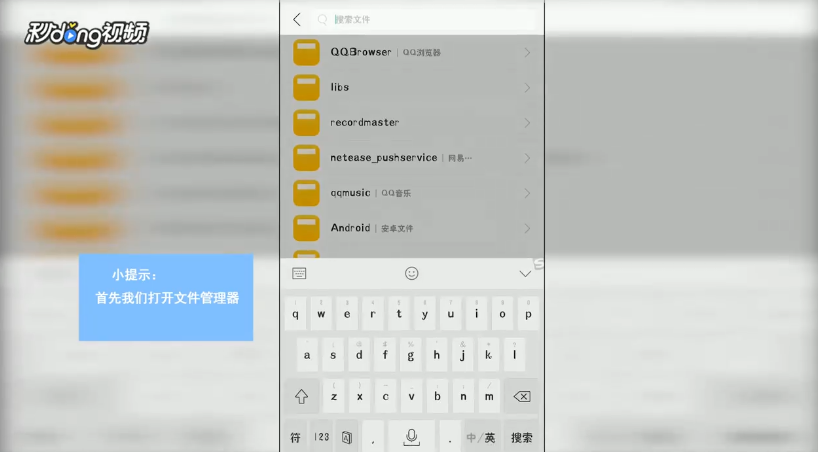Tap the b key
818x452 pixels.
pos(437,396)
